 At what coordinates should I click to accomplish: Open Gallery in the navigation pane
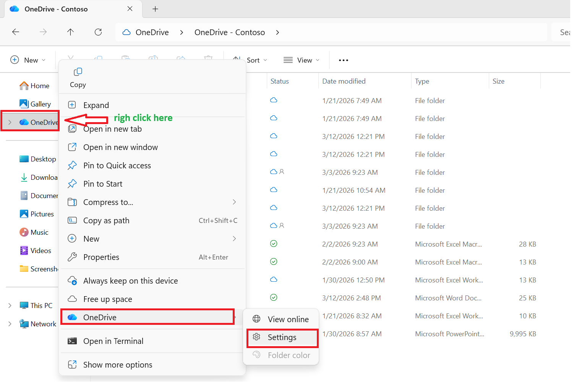coord(35,104)
